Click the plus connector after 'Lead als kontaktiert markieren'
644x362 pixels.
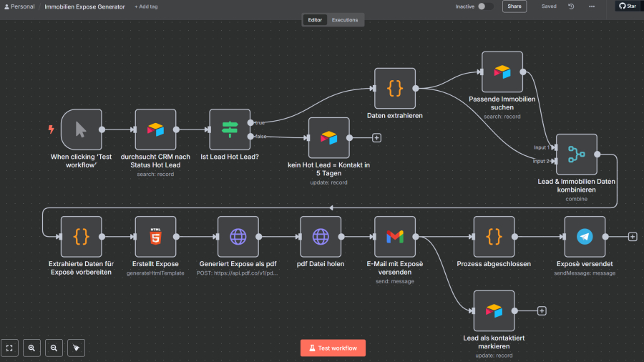coord(542,310)
